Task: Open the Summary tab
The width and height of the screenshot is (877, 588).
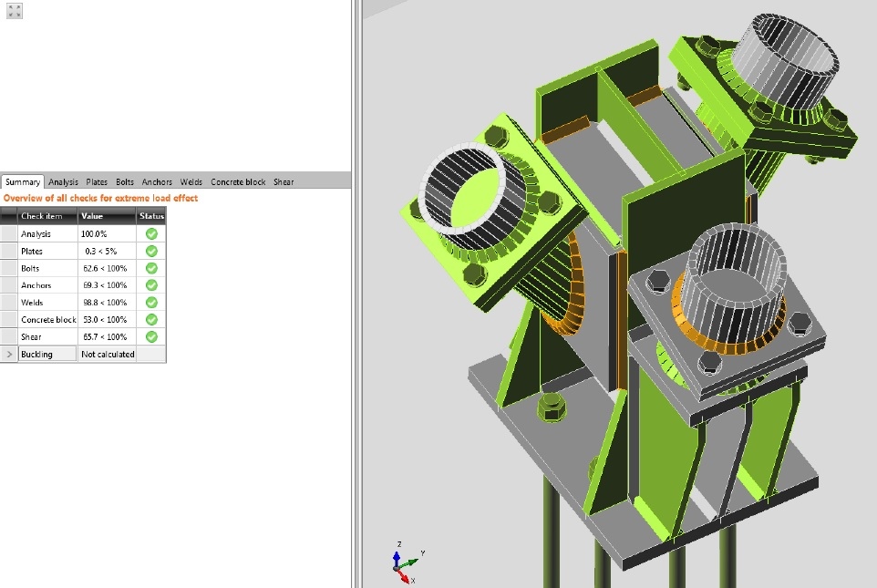Action: coord(23,181)
